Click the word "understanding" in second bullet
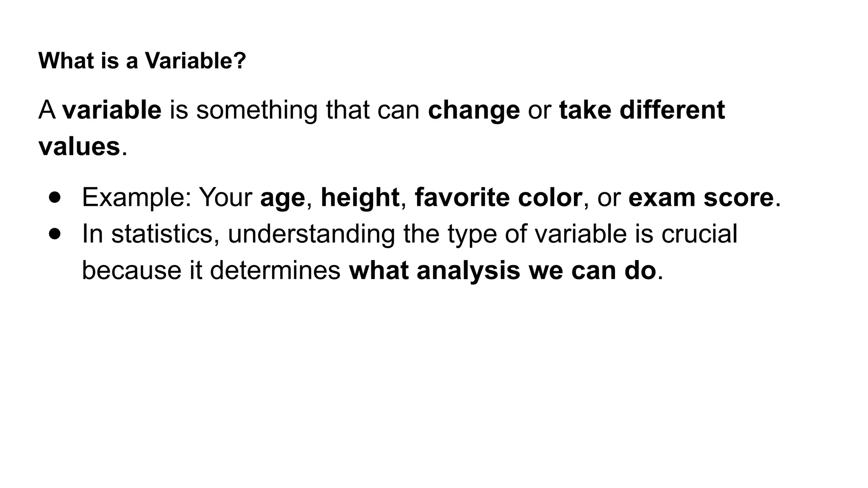 tap(311, 234)
